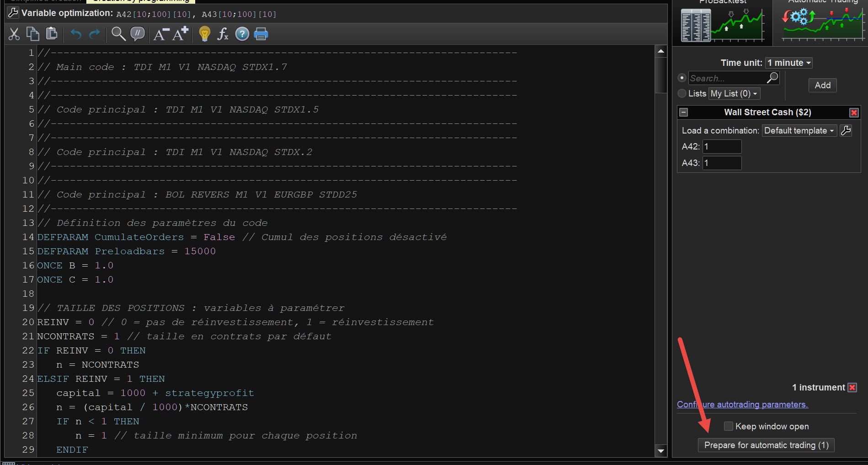Select the Lists radio button
Viewport: 868px width, 465px height.
682,93
